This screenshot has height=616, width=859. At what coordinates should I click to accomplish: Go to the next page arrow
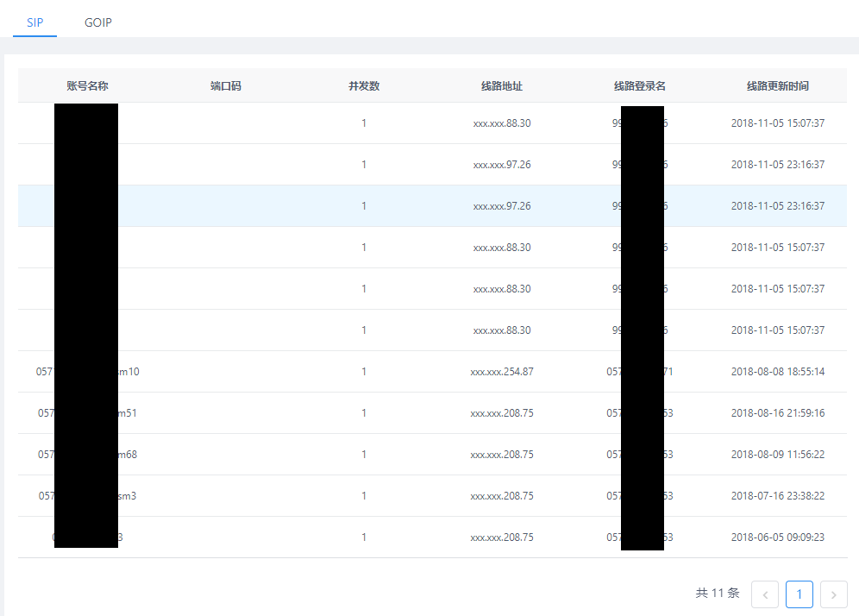point(833,594)
